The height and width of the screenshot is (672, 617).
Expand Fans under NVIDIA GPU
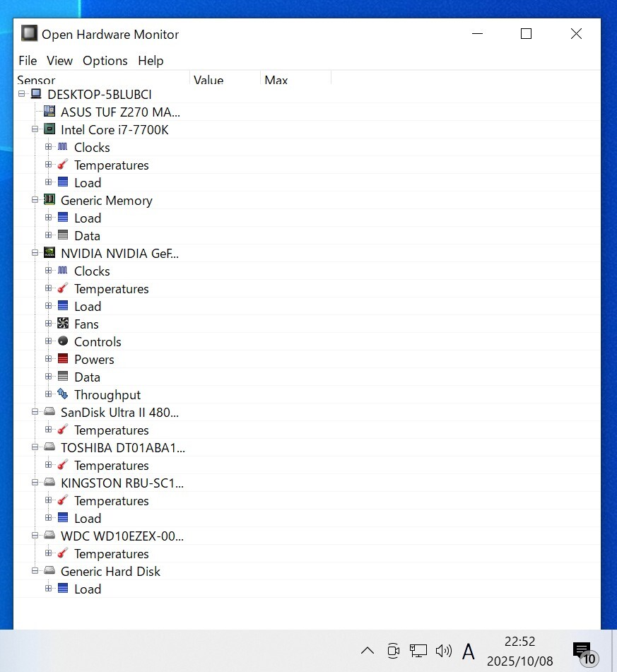pyautogui.click(x=48, y=324)
